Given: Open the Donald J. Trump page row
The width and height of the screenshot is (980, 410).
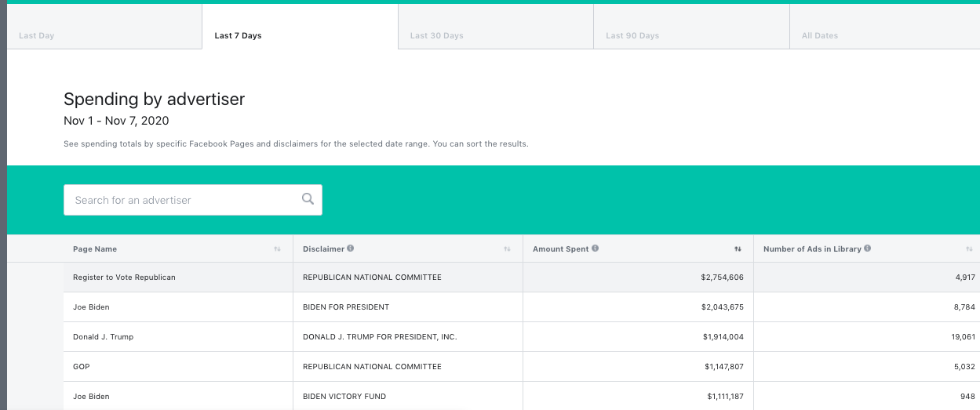Looking at the screenshot, I should (x=103, y=337).
